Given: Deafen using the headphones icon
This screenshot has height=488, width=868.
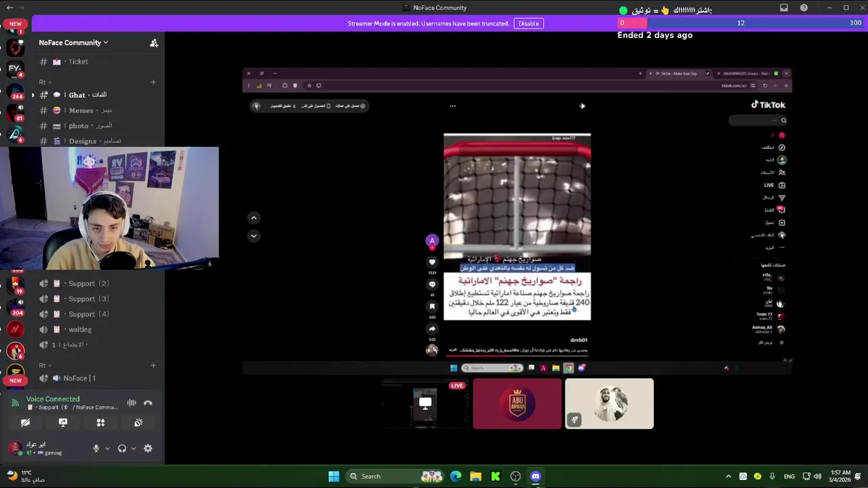Looking at the screenshot, I should [122, 449].
